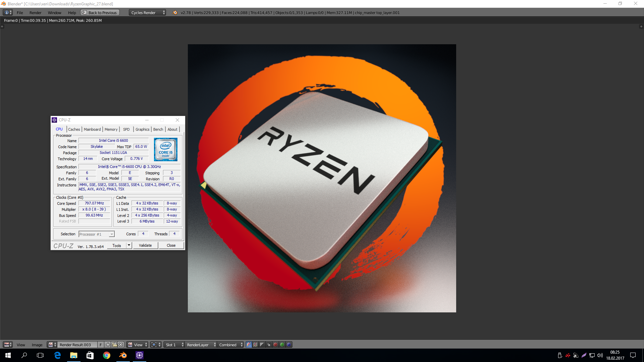The width and height of the screenshot is (644, 362).
Task: Open the Slot 1 render slot dropdown
Action: coord(174,345)
